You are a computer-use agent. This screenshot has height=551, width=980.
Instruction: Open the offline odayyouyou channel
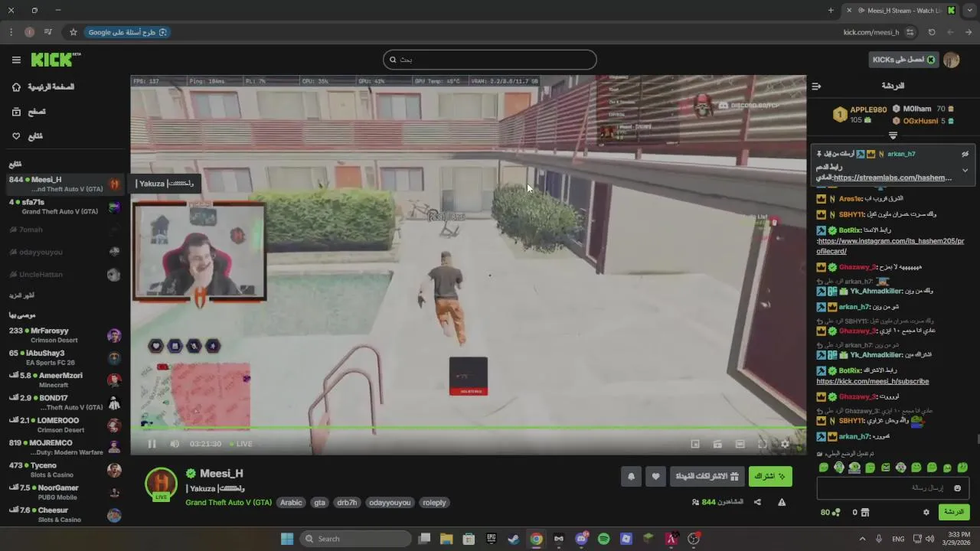[x=65, y=252]
